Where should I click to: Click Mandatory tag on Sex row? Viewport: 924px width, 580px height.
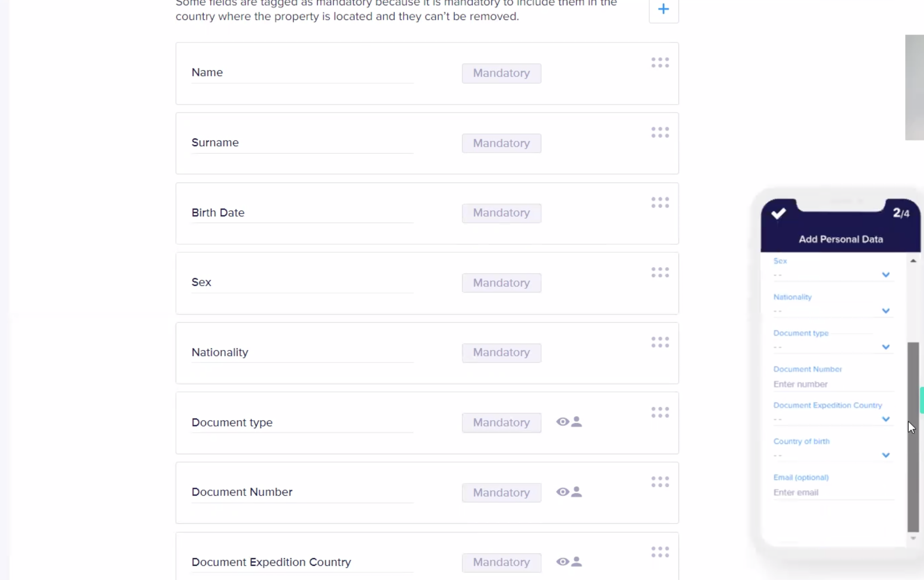[501, 283]
